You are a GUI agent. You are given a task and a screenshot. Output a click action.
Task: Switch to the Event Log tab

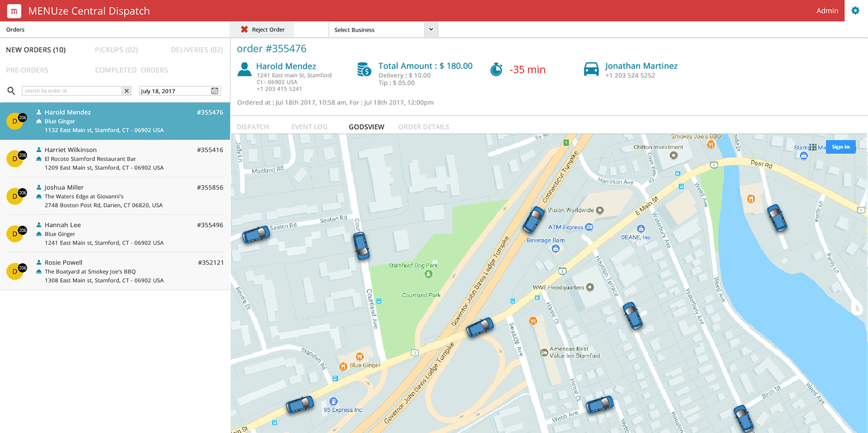point(309,127)
